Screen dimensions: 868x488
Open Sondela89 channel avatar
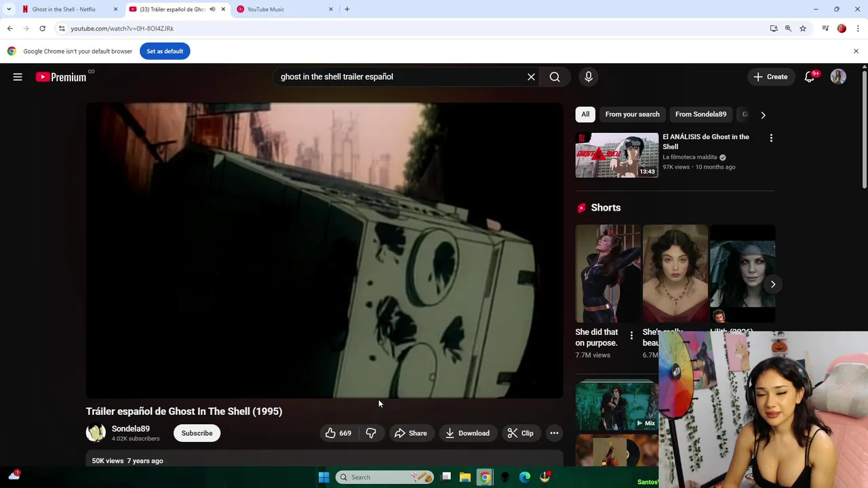pyautogui.click(x=96, y=433)
